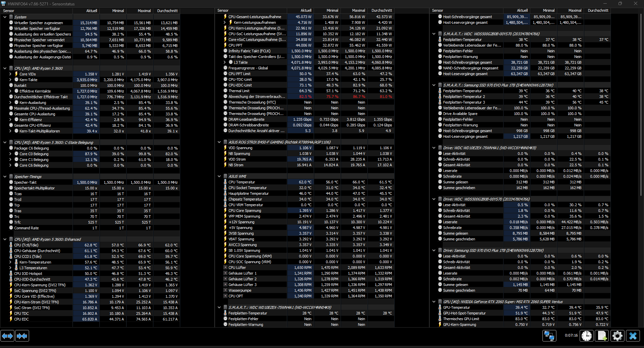Click thermometer icon beside Chipsatz Temperatur
Image resolution: width=644 pixels, height=348 pixels.
[225, 199]
